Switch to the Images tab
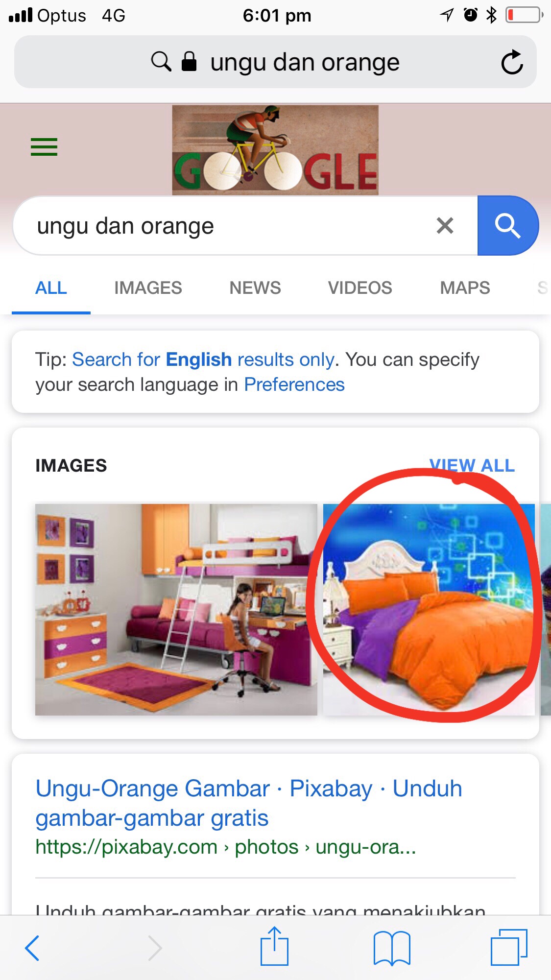The height and width of the screenshot is (980, 551). click(148, 288)
